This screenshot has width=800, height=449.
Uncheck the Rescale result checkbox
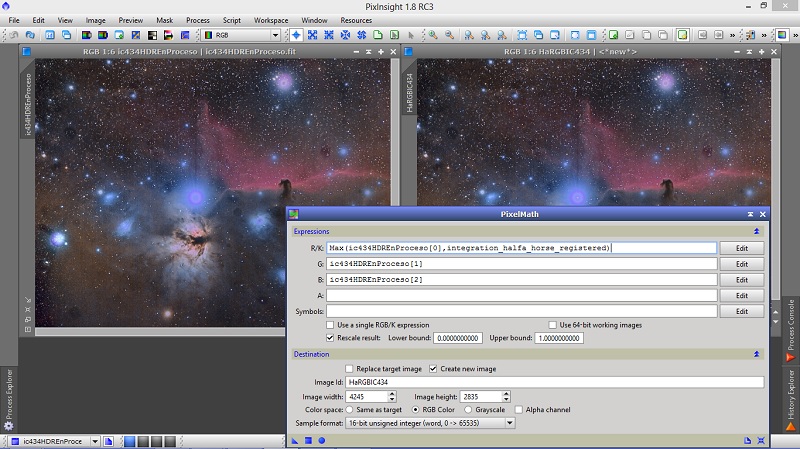[x=332, y=338]
